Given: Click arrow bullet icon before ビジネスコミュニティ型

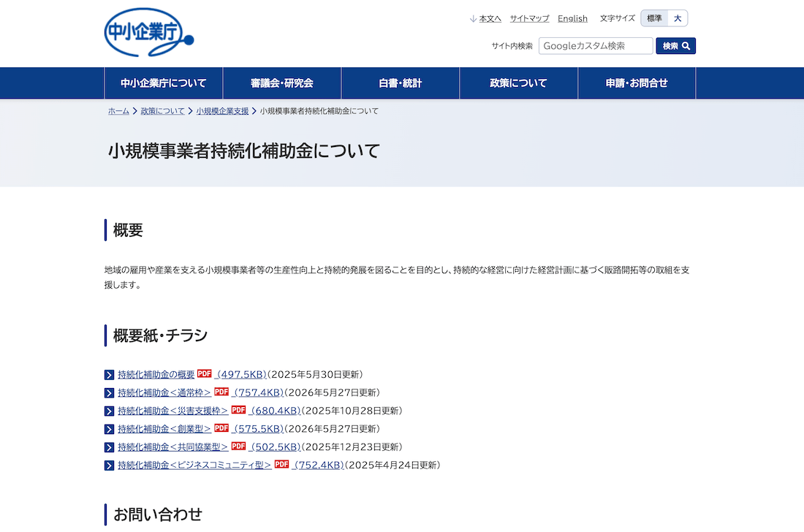Looking at the screenshot, I should tap(109, 465).
